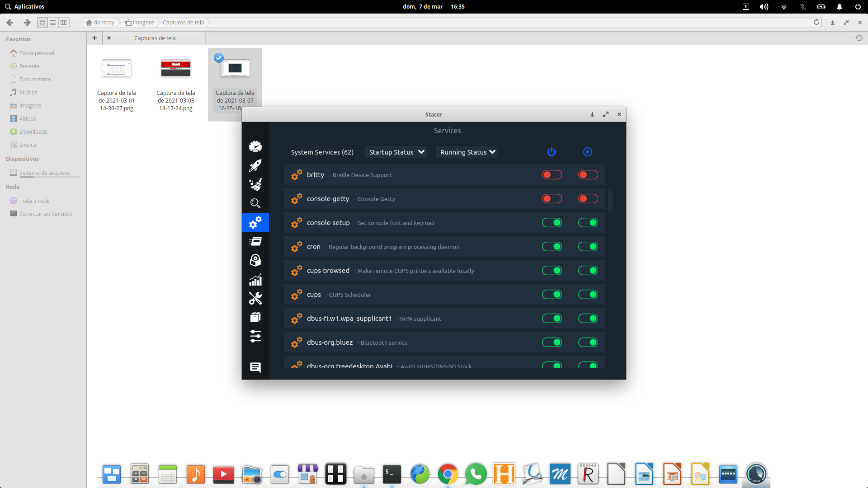The image size is (868, 488).
Task: Open Stacer Uninstaller disk icon
Action: (x=255, y=260)
